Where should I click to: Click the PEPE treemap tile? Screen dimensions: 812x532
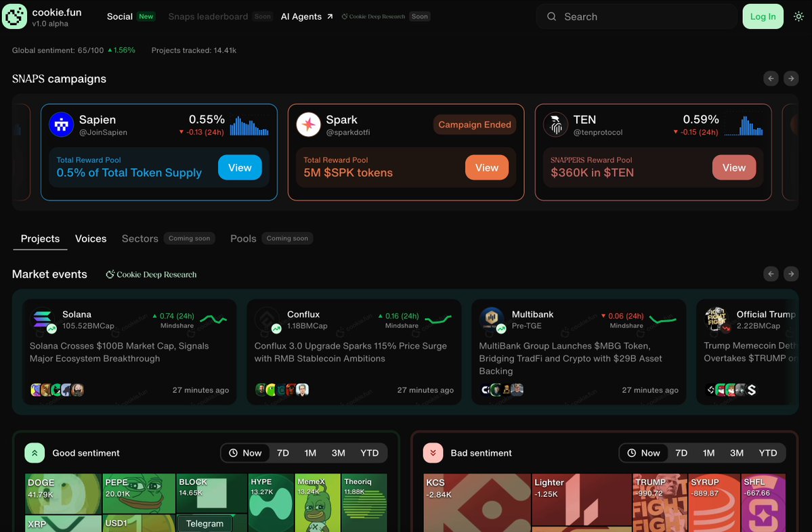coord(139,493)
